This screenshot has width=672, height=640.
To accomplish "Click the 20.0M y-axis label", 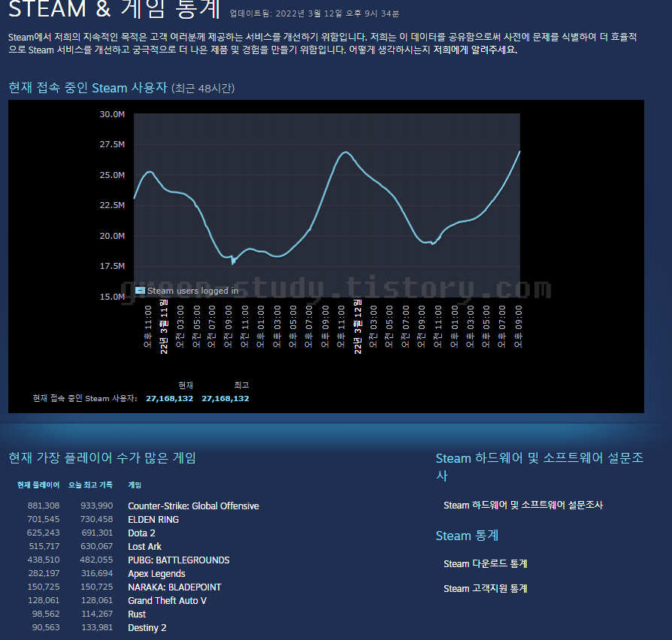I will (112, 236).
